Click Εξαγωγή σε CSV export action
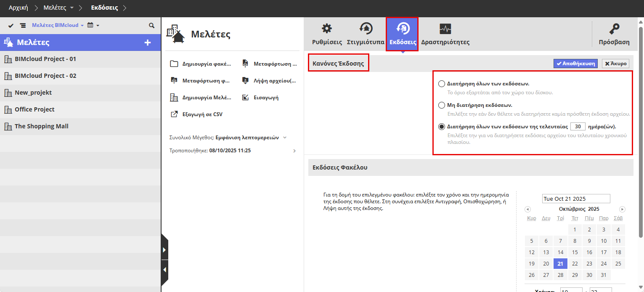 (196, 114)
